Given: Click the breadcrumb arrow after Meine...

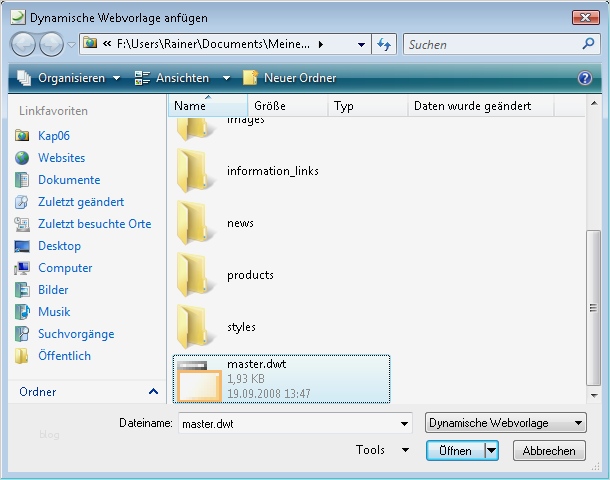Looking at the screenshot, I should pos(321,44).
